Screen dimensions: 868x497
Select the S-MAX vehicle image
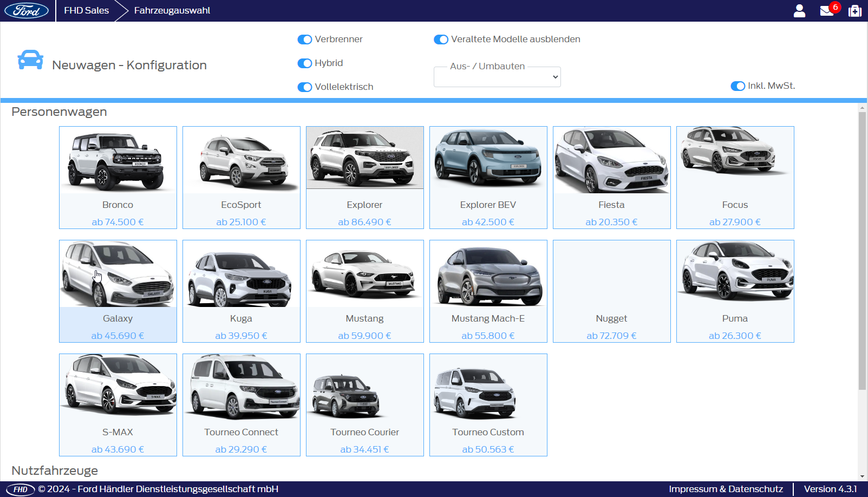click(x=118, y=385)
